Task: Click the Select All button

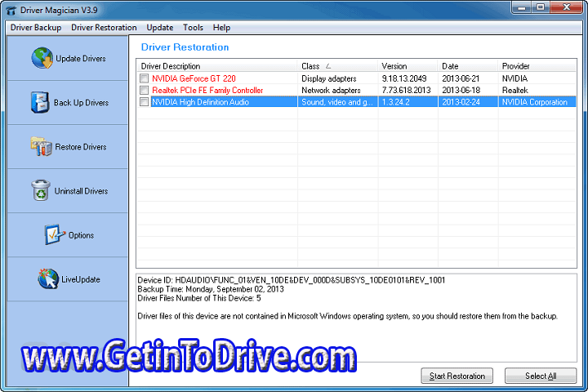Action: click(x=541, y=376)
